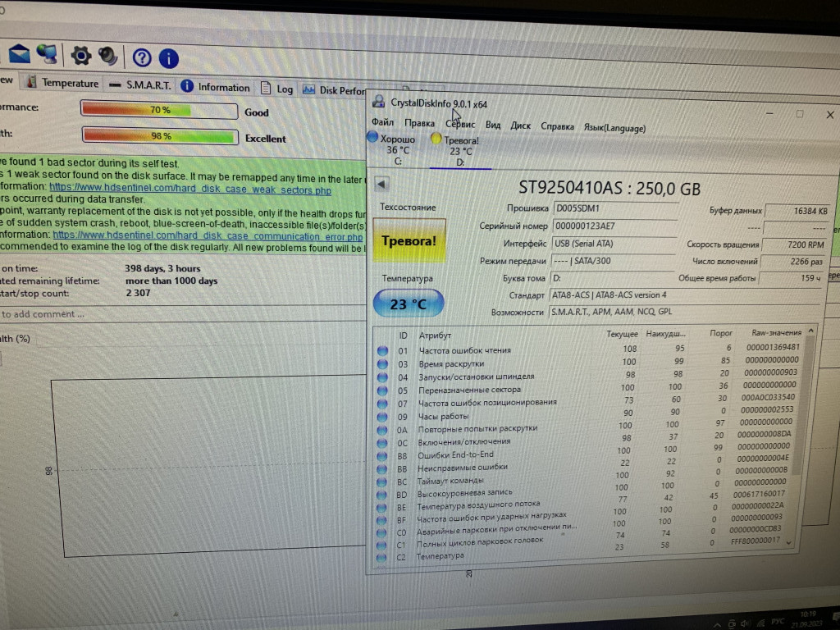Click the CrystalDiskInfo title bar icon
Screen dimensions: 840x630
click(x=379, y=100)
